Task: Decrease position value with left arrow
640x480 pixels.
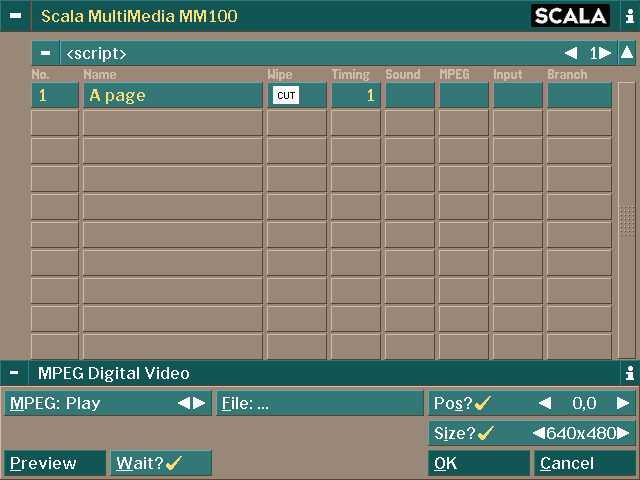Action: click(x=545, y=403)
